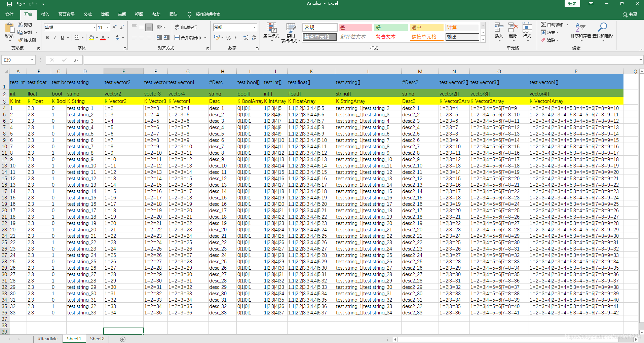
Task: Toggle Underline formatting
Action: pos(62,38)
